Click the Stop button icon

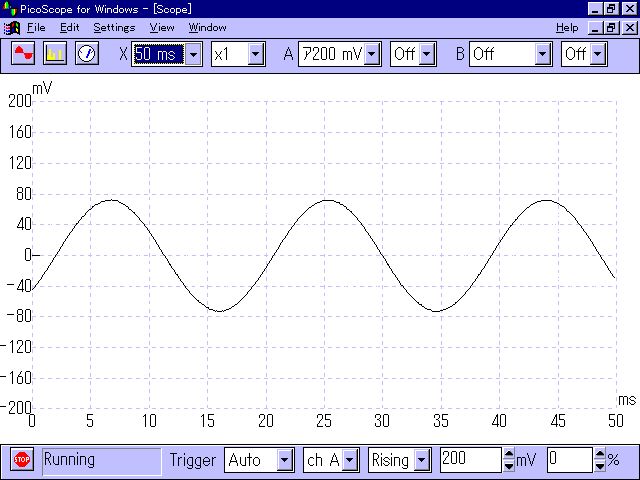pyautogui.click(x=22, y=460)
